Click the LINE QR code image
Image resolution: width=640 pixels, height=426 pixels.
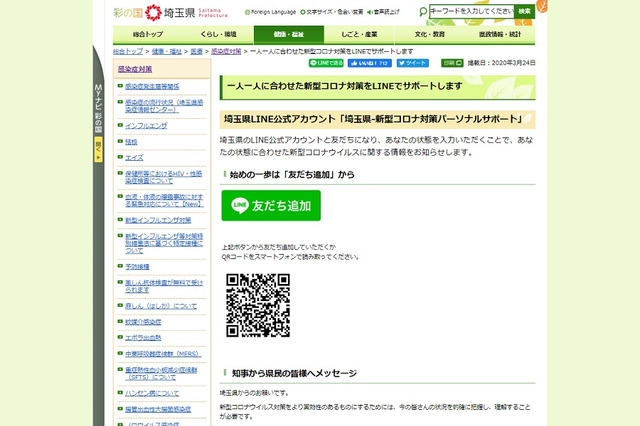(258, 305)
